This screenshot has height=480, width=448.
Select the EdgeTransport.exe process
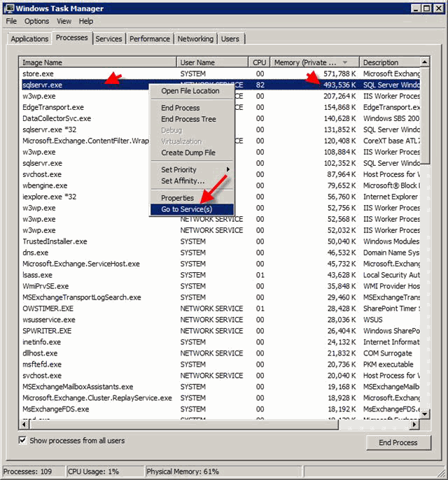pyautogui.click(x=220, y=107)
